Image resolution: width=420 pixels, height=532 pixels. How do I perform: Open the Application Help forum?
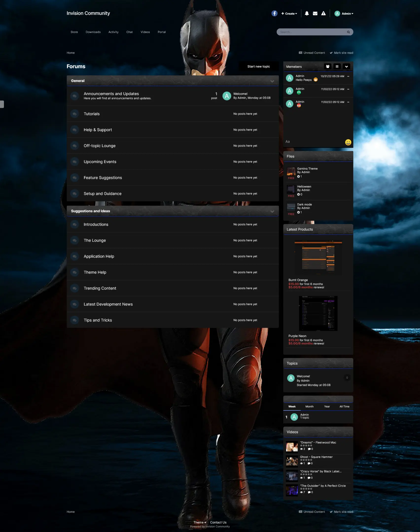(99, 256)
